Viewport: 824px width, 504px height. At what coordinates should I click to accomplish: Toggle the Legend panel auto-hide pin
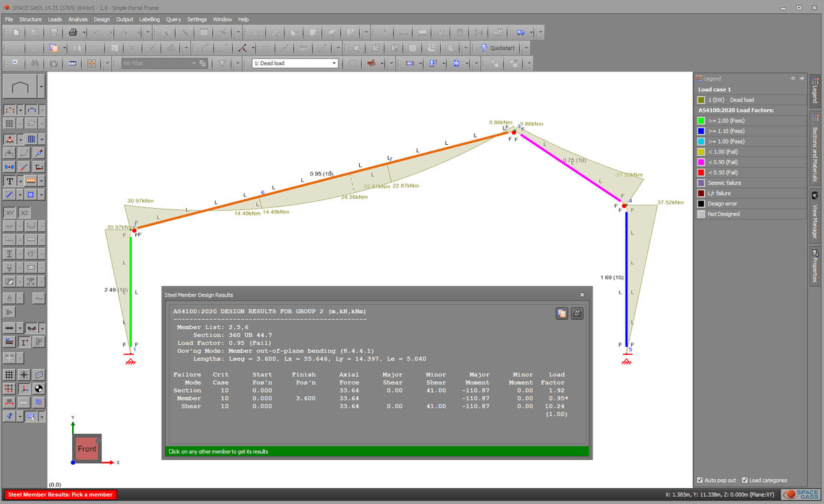[794, 78]
